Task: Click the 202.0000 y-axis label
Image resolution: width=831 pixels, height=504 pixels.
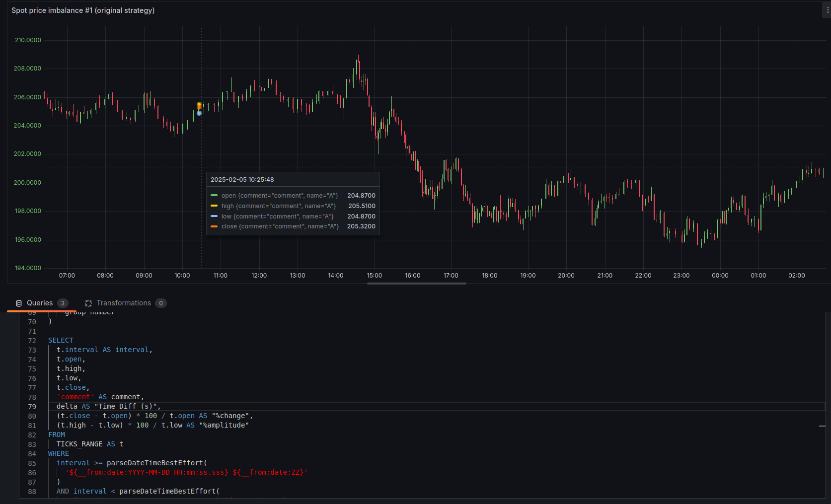Action: coord(28,154)
